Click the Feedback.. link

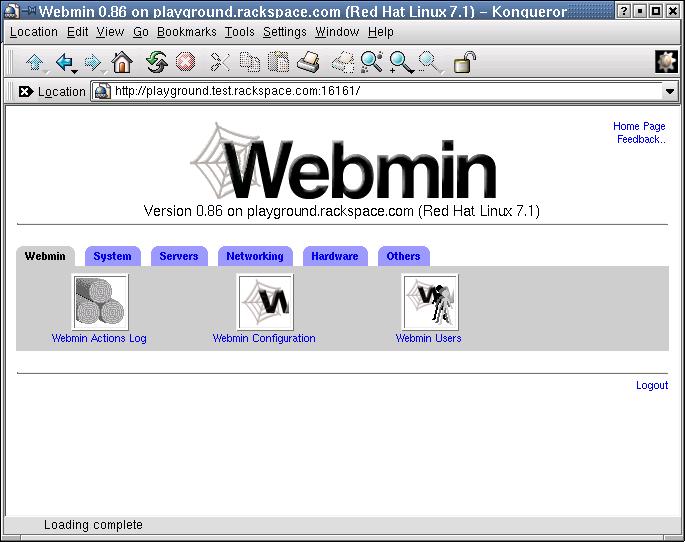click(641, 140)
